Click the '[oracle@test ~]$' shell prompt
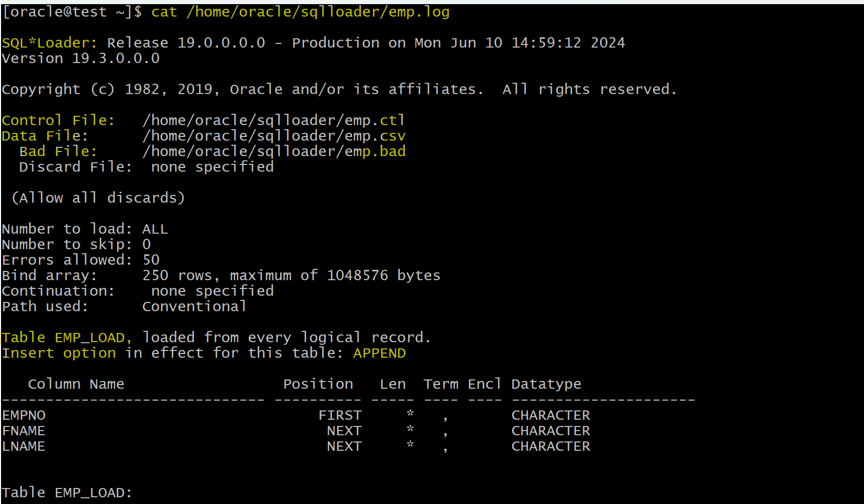The image size is (864, 504). click(x=72, y=12)
